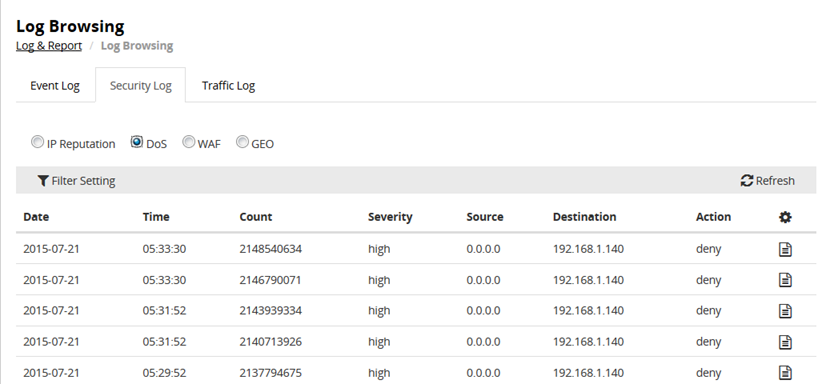Viewport: 830px width, 384px height.
Task: Select the WAF radio button
Action: point(188,142)
